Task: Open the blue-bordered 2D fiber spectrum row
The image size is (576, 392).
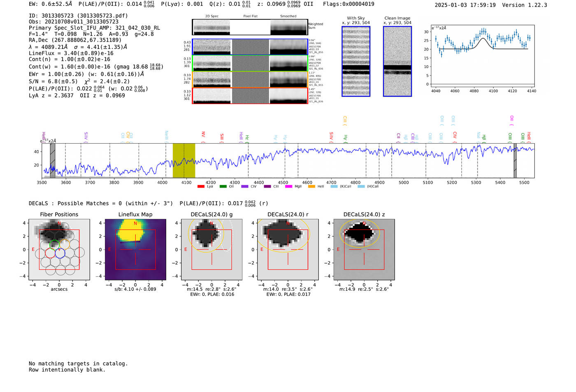Action: 250,47
